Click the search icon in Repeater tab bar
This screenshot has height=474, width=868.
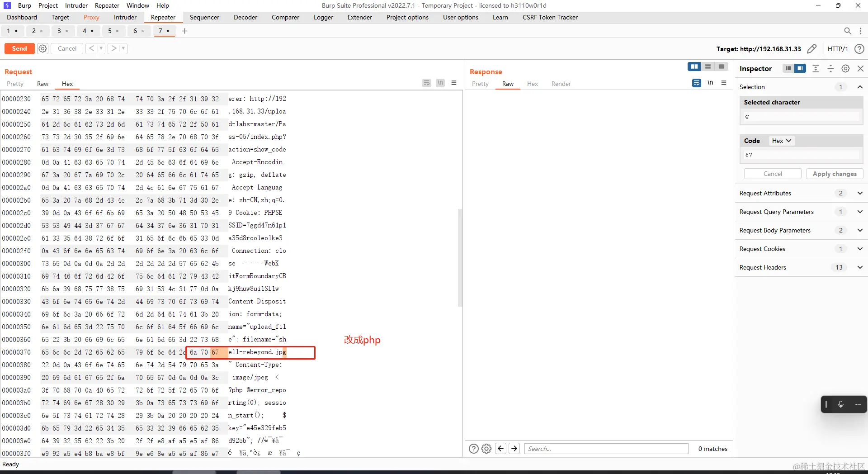(x=848, y=31)
